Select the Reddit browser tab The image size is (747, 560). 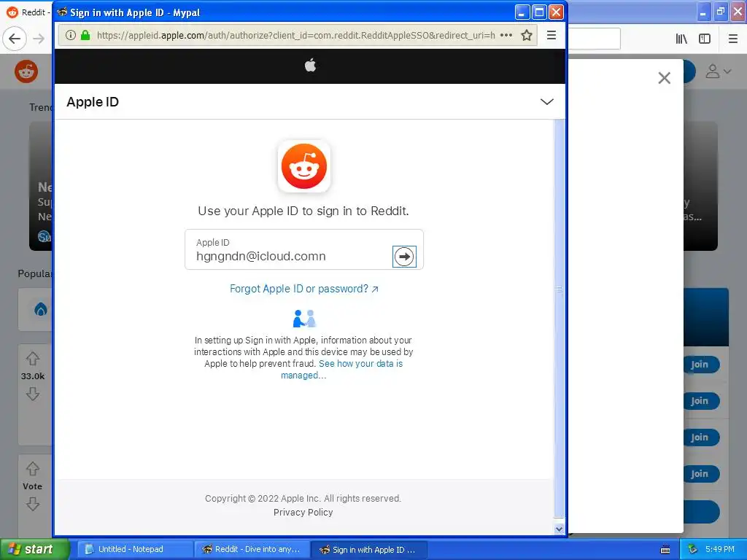tap(27, 12)
